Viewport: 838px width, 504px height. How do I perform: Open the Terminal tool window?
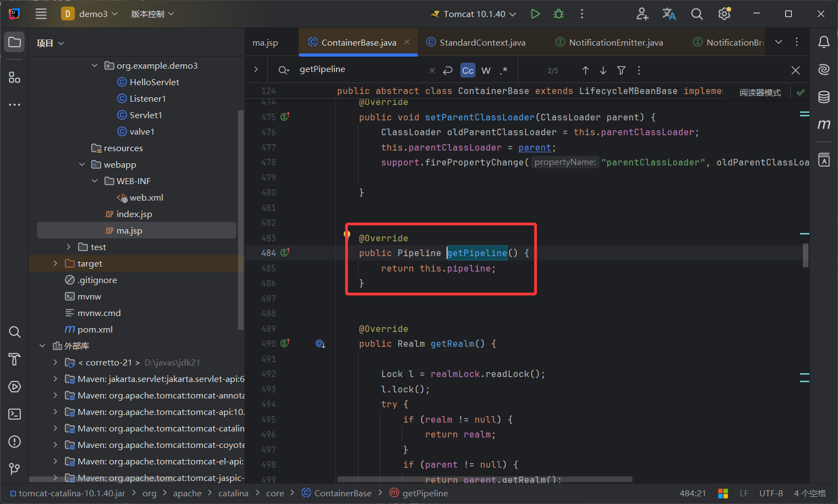[15, 414]
